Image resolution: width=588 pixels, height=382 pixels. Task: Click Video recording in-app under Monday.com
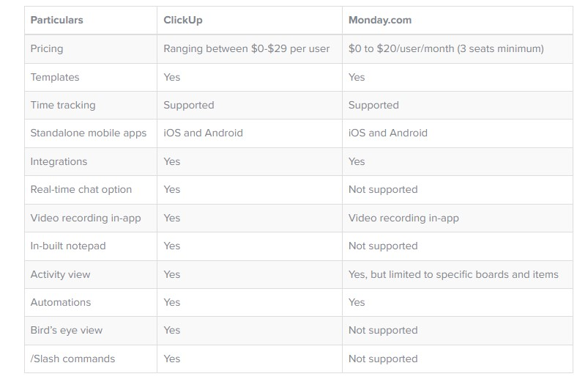(403, 218)
